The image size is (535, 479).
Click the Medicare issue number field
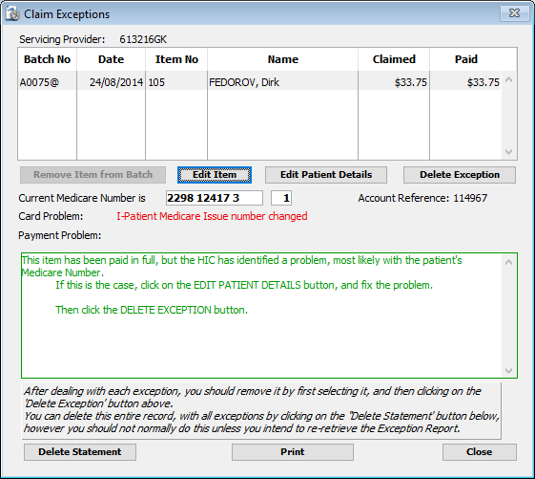pos(281,198)
